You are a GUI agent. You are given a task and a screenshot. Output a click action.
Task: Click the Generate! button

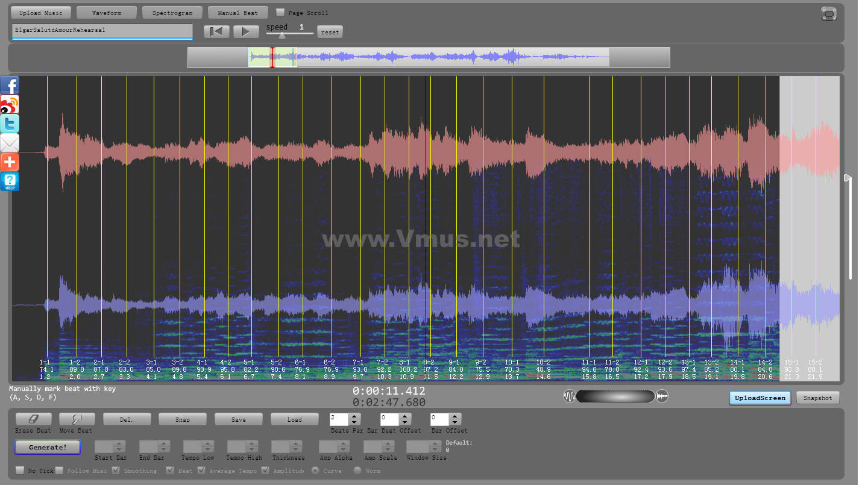coord(48,447)
